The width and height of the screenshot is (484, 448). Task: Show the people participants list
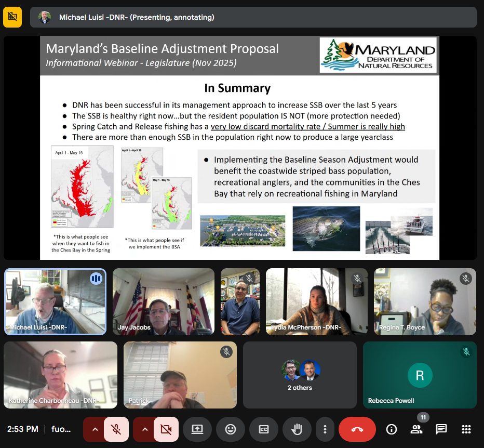click(x=416, y=429)
